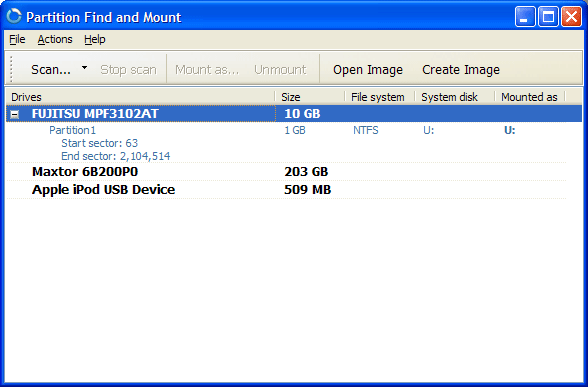Click the Open Image button

368,70
